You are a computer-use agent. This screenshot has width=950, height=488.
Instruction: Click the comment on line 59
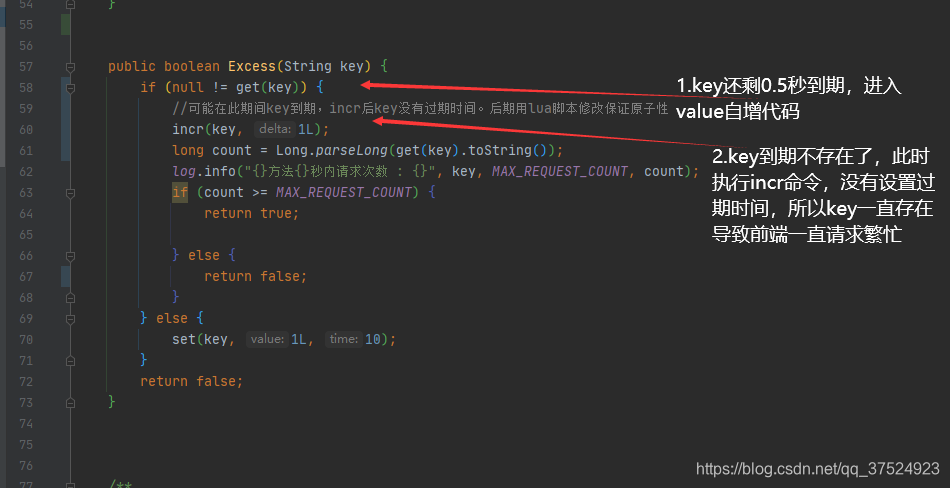click(x=420, y=109)
